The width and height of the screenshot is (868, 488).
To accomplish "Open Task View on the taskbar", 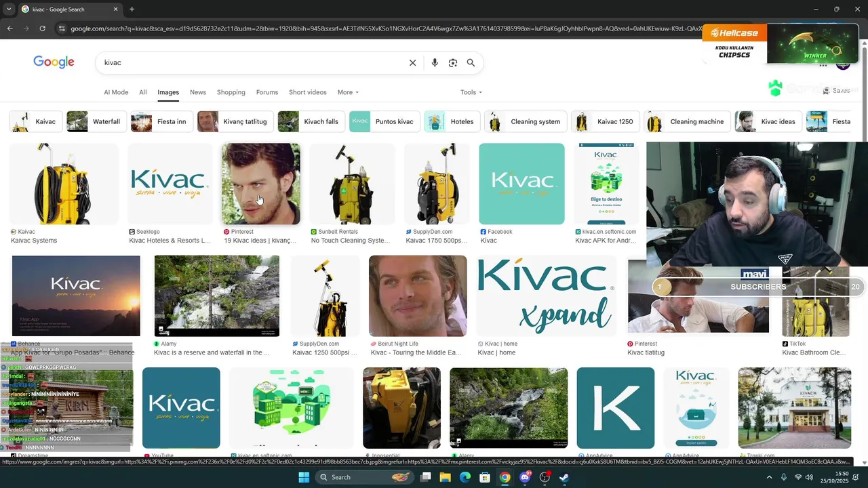I will [x=426, y=477].
